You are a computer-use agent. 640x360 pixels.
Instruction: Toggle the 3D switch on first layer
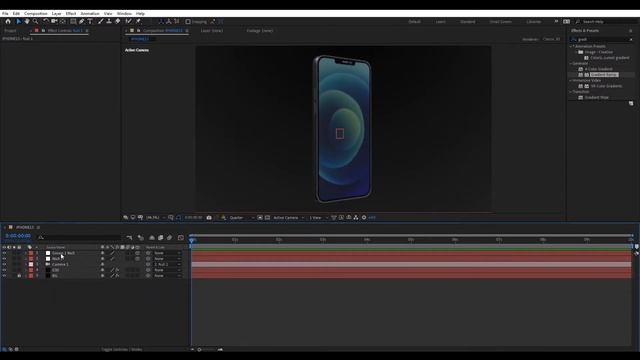tap(138, 253)
